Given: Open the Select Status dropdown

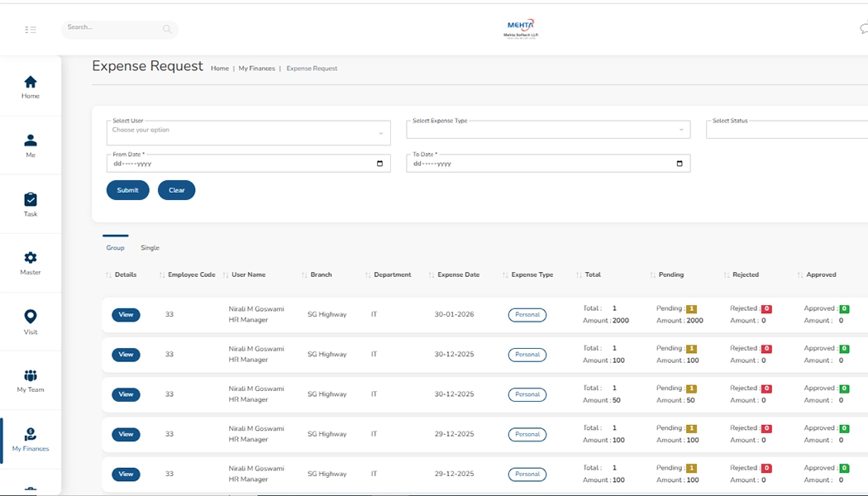Looking at the screenshot, I should [x=785, y=130].
